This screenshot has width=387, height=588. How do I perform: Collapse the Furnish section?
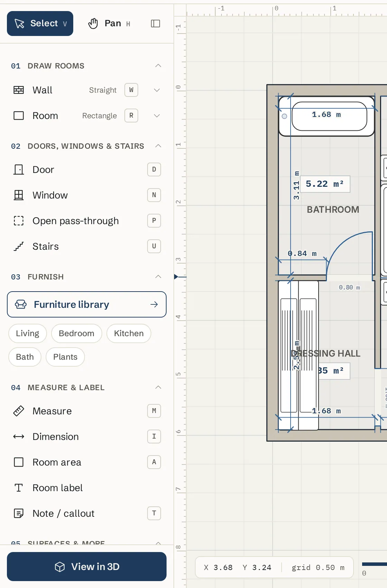158,277
